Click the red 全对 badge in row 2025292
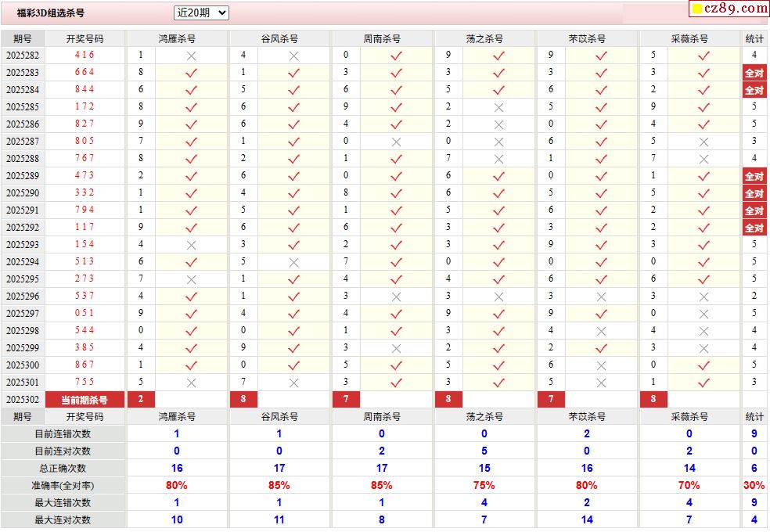 coord(754,228)
